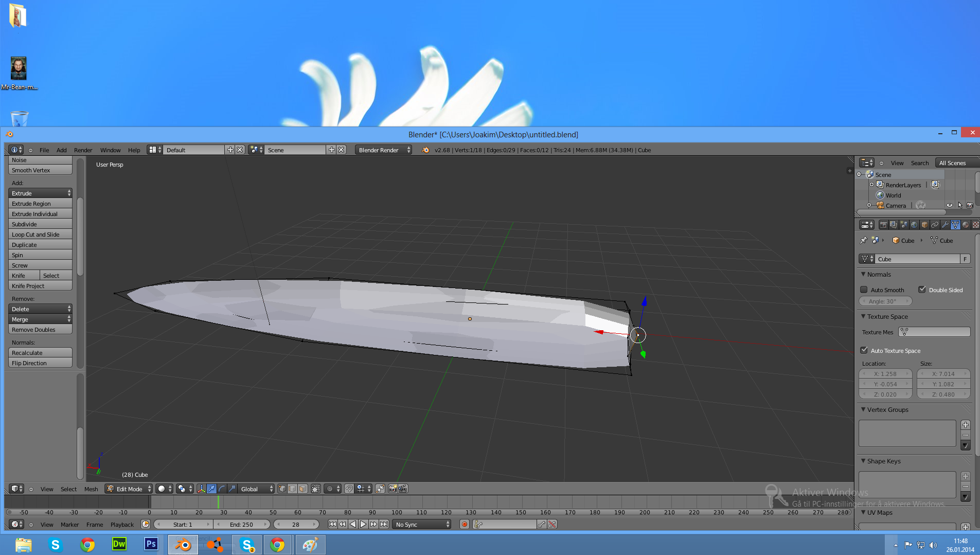Open the Object properties cube tab
The height and width of the screenshot is (555, 980).
pos(924,225)
